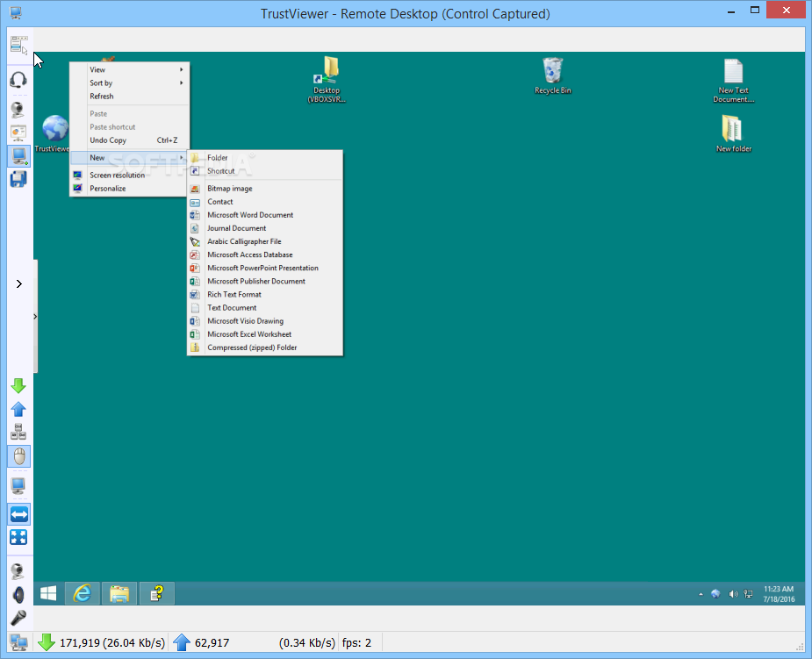Select the Recycle Bin desktop icon

coord(552,76)
